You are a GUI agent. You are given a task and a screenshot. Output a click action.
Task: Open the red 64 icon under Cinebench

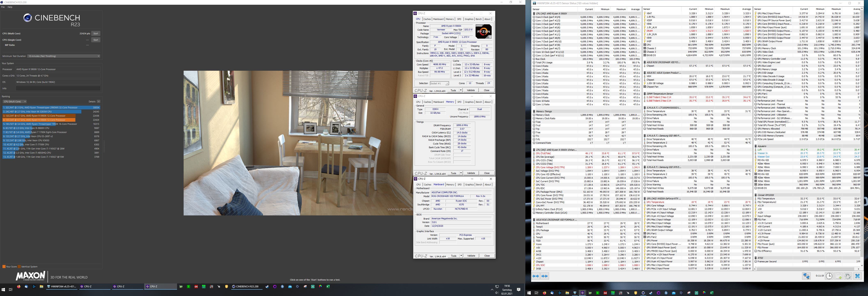(196, 287)
